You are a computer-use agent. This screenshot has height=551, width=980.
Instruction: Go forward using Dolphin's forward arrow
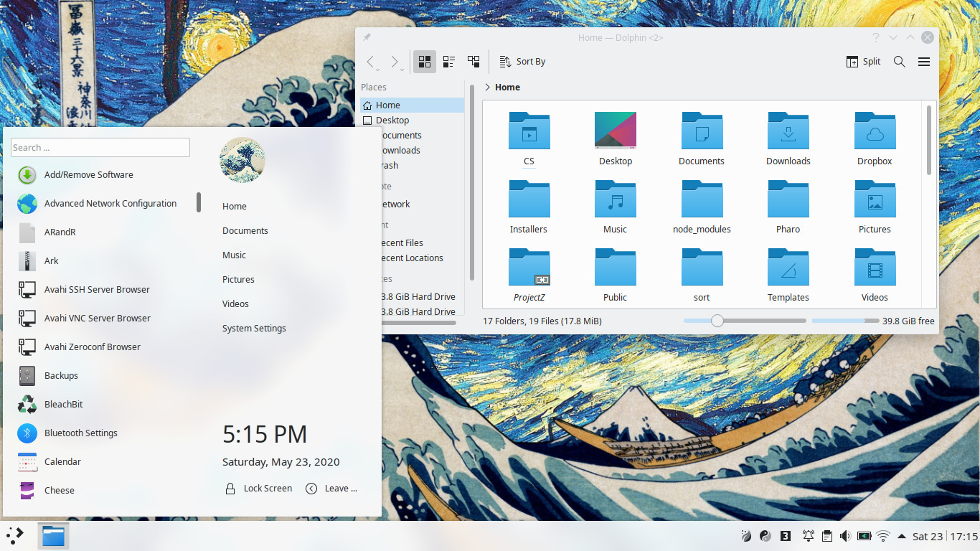[x=395, y=62]
